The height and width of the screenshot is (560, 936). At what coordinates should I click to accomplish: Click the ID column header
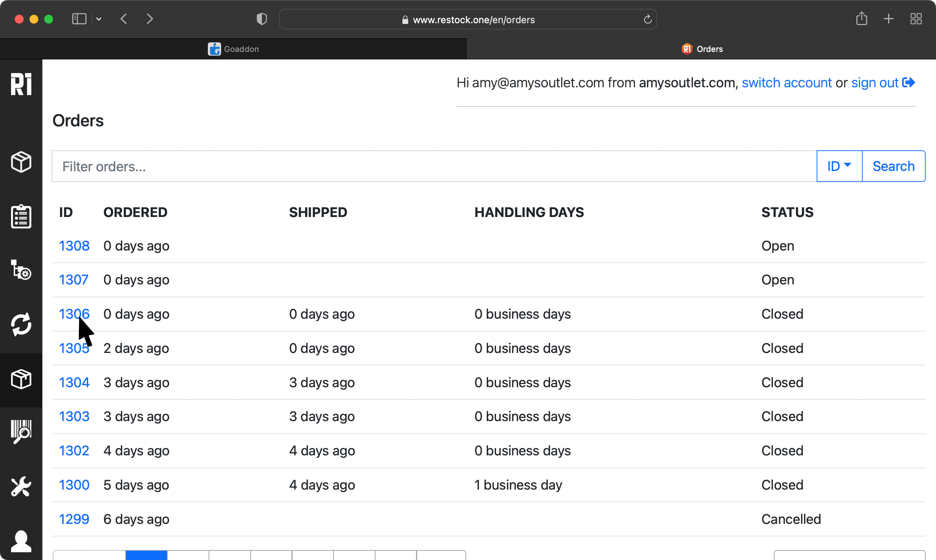coord(66,213)
